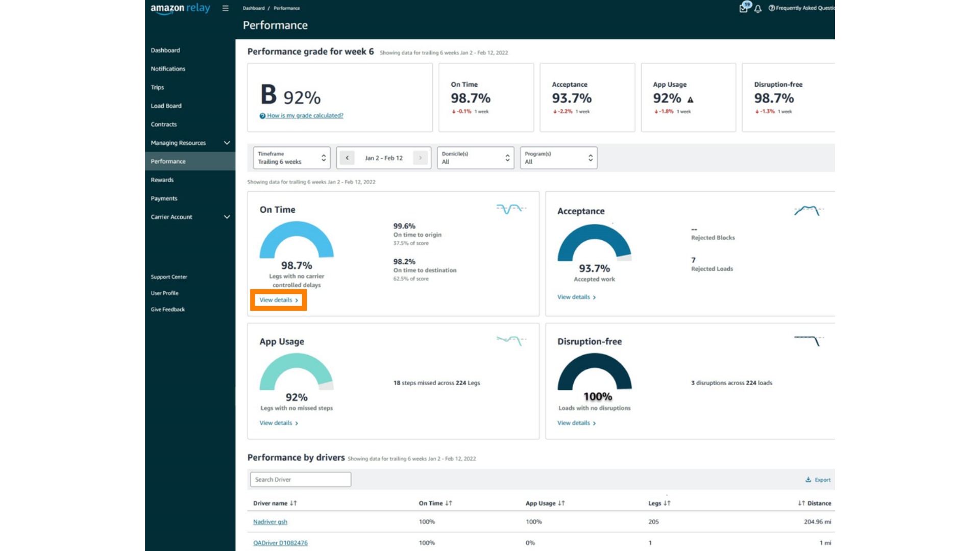Go to next date range arrow

pyautogui.click(x=420, y=158)
